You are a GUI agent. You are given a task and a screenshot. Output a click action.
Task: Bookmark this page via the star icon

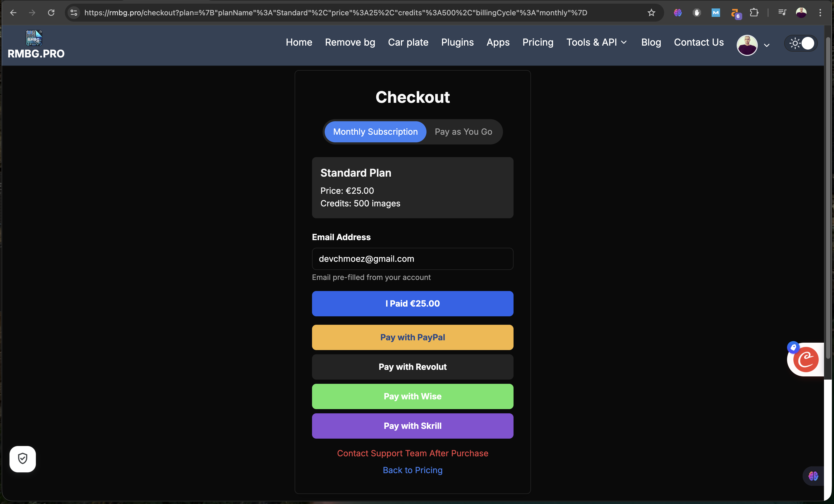[x=651, y=12]
